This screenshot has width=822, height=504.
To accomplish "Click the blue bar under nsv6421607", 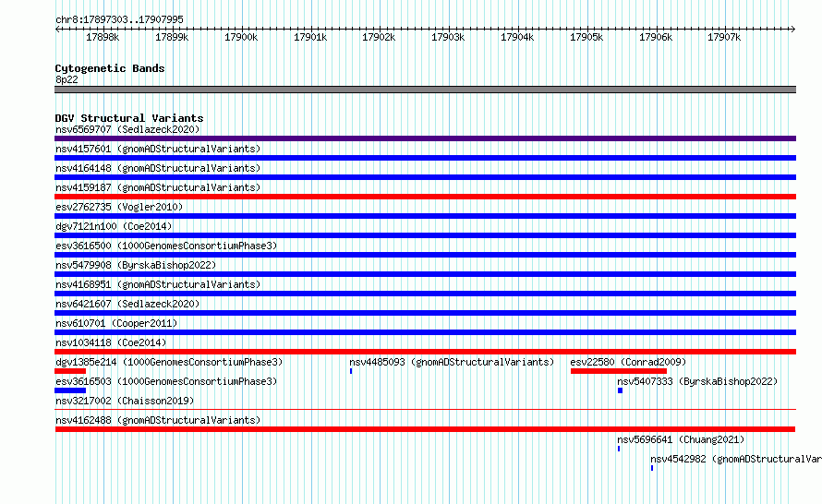I will point(425,313).
